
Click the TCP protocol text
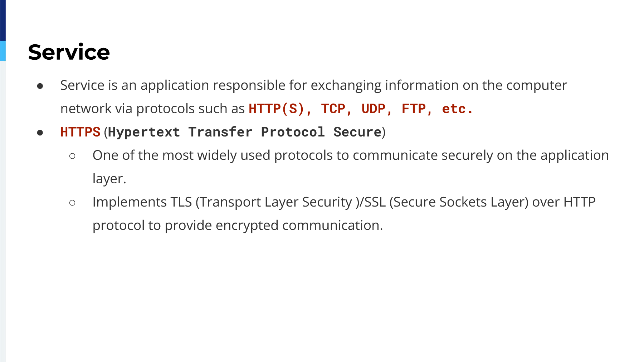333,109
